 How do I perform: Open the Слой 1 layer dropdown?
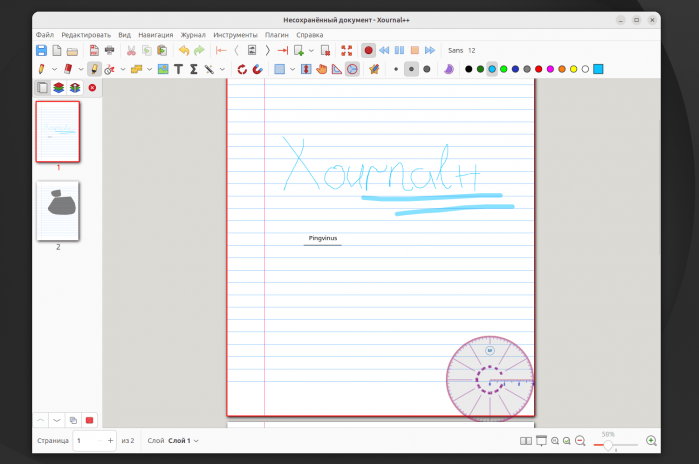(183, 440)
